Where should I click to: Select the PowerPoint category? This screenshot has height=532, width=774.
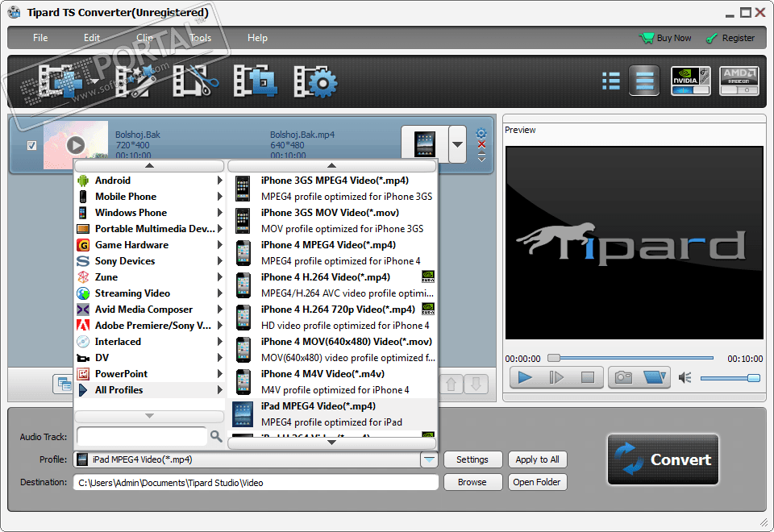coord(150,374)
